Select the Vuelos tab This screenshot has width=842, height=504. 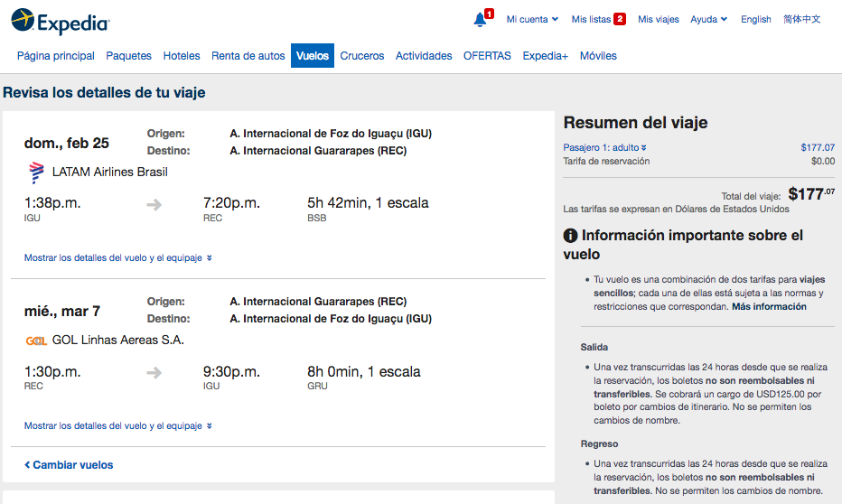(313, 56)
